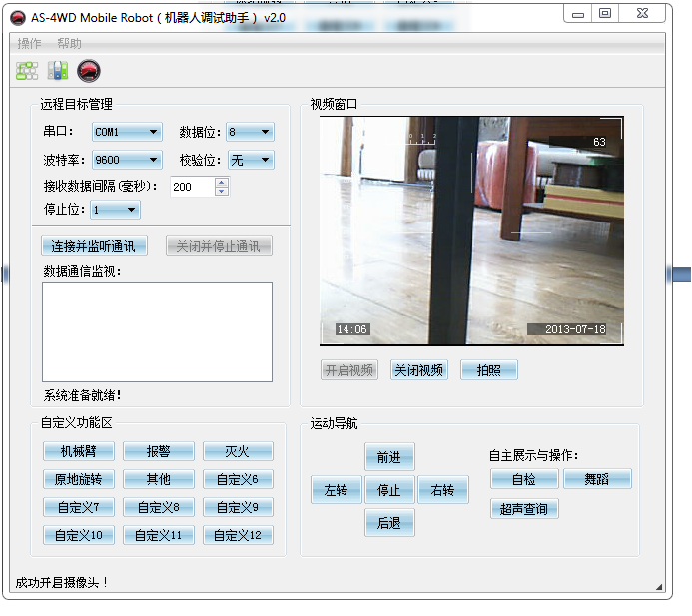Screen dimensions: 692x616
Task: Click the 超声查询 button
Action: coord(524,509)
